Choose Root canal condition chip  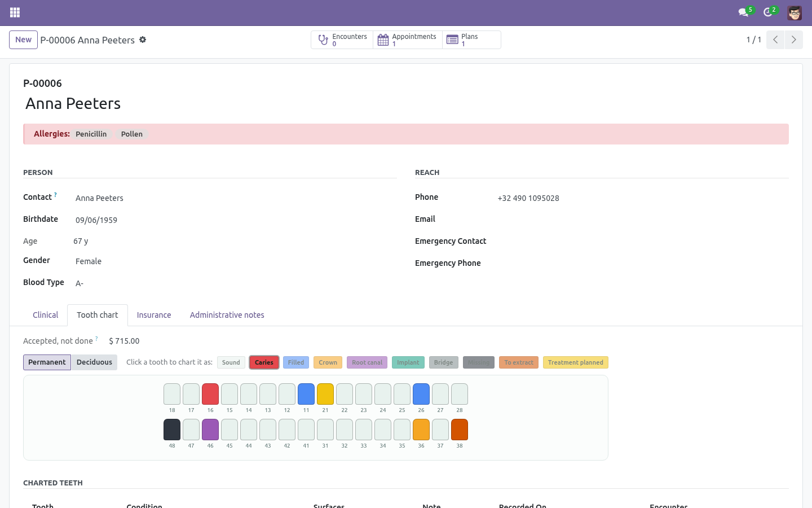[x=367, y=362]
